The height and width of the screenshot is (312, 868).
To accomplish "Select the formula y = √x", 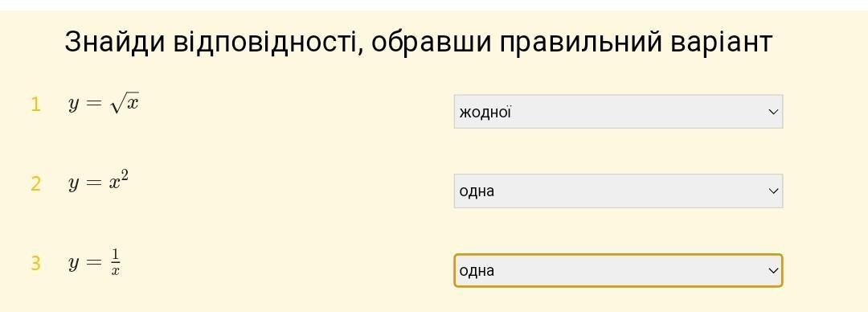I will 104,104.
